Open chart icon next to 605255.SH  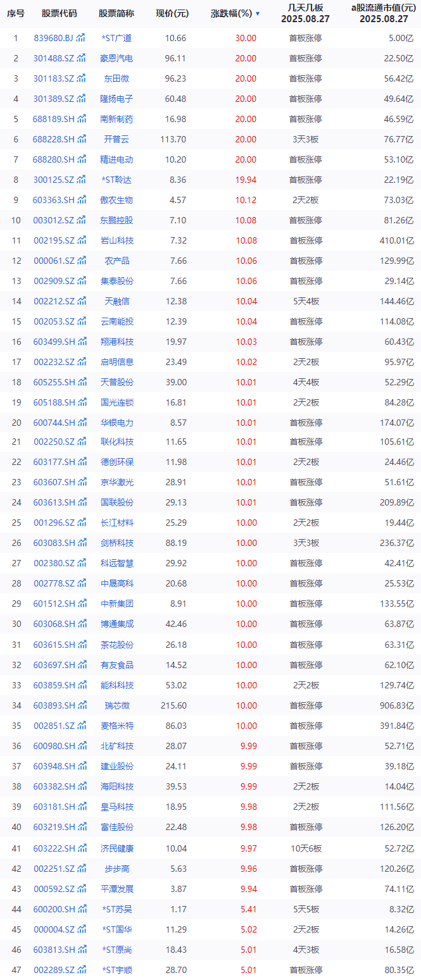[81, 382]
